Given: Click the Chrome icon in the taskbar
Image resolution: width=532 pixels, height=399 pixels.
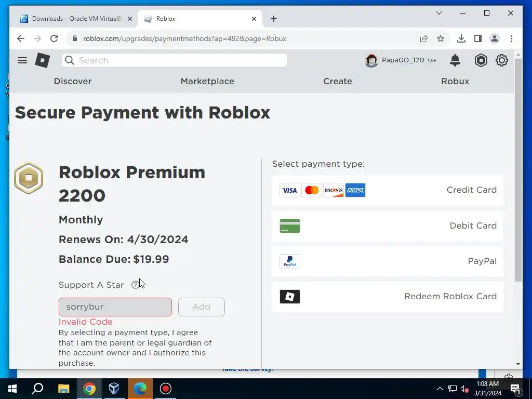Looking at the screenshot, I should coord(89,389).
